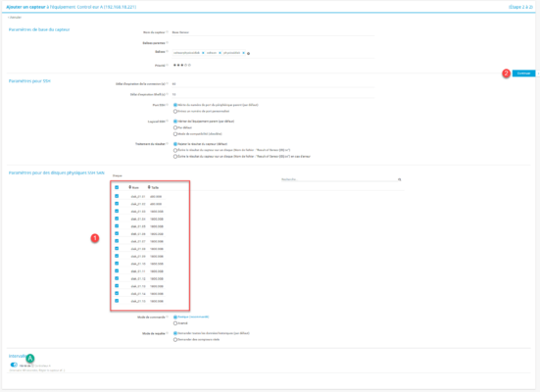The width and height of the screenshot is (540, 392).
Task: Set priority to five stars
Action: (189, 65)
